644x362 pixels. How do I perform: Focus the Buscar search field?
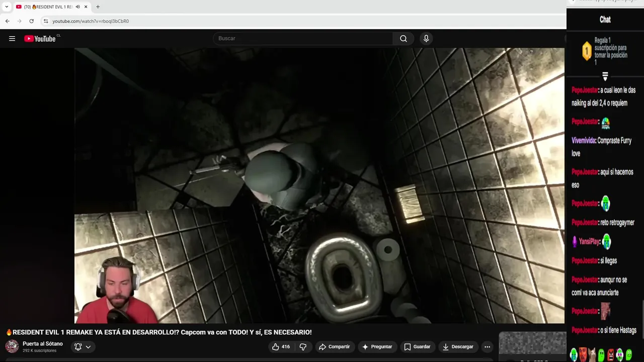tap(303, 39)
